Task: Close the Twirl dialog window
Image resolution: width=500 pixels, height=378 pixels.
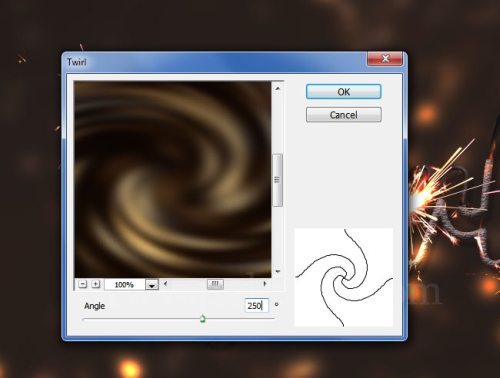Action: click(x=385, y=59)
